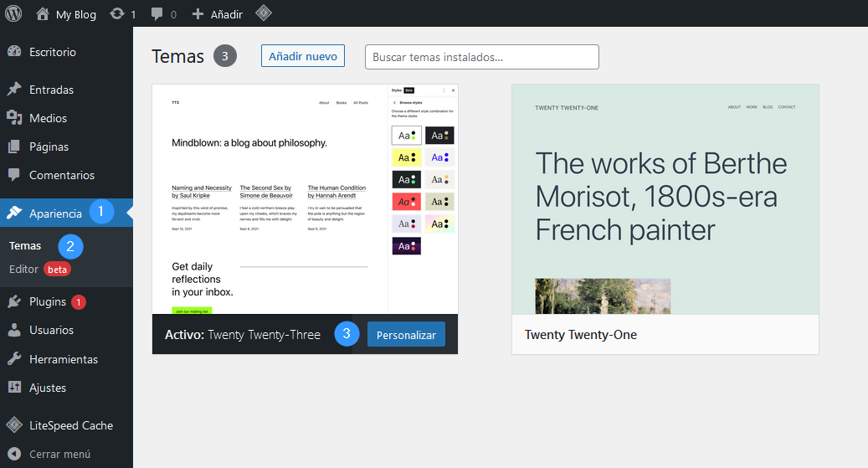Go to the Medios library
The image size is (868, 468).
66,118
